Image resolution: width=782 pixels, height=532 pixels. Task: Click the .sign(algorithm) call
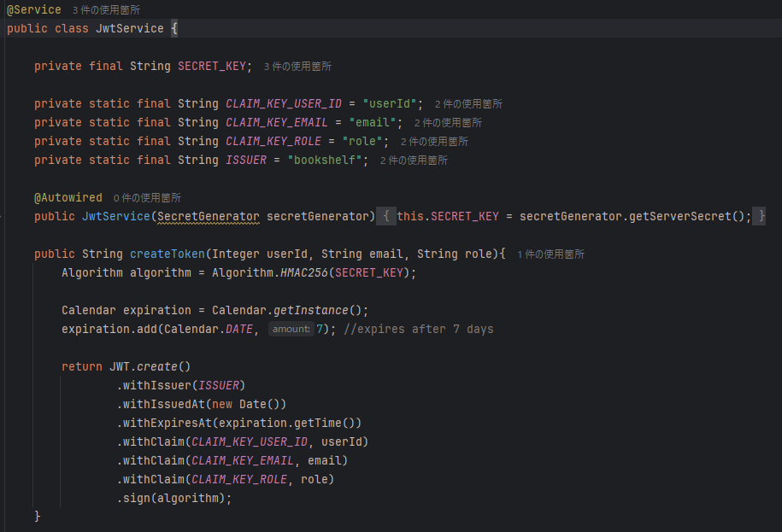(174, 498)
